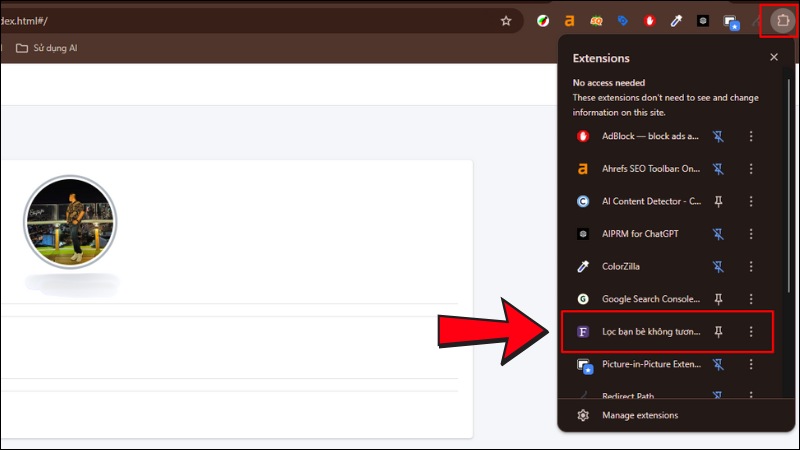Open more options for AIPRM for ChatGPT
This screenshot has height=450, width=800.
click(751, 234)
